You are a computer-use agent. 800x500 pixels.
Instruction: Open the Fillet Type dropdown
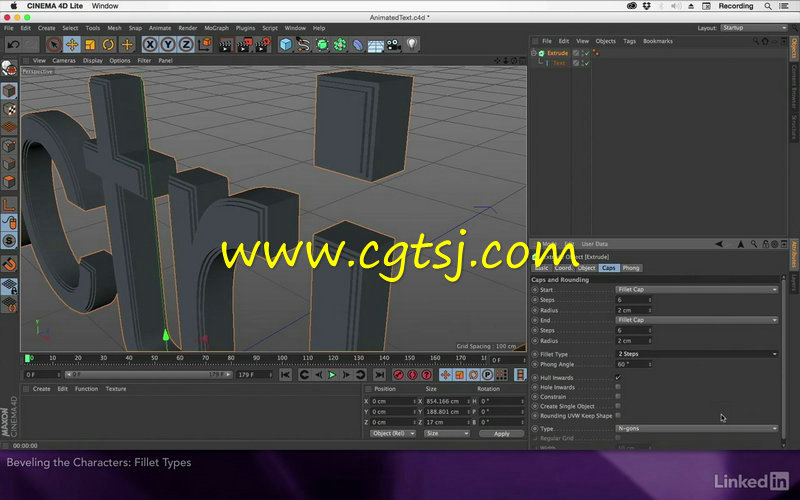[697, 354]
